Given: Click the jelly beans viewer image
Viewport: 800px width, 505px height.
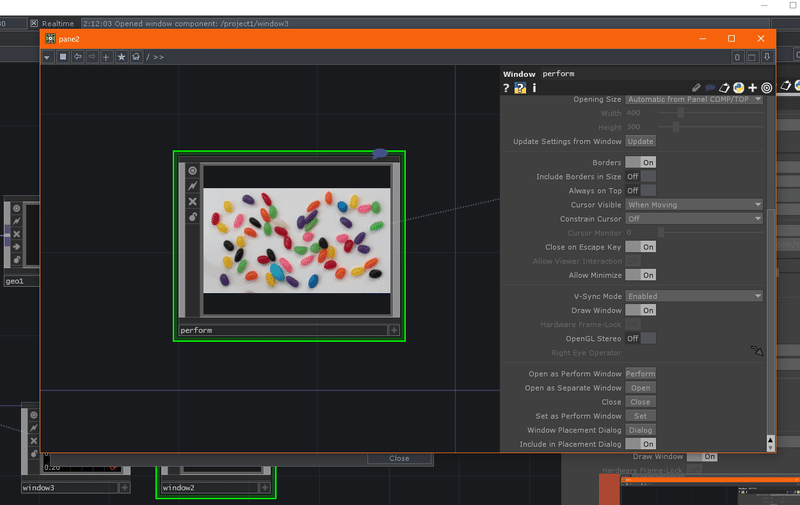Looking at the screenshot, I should [x=297, y=241].
